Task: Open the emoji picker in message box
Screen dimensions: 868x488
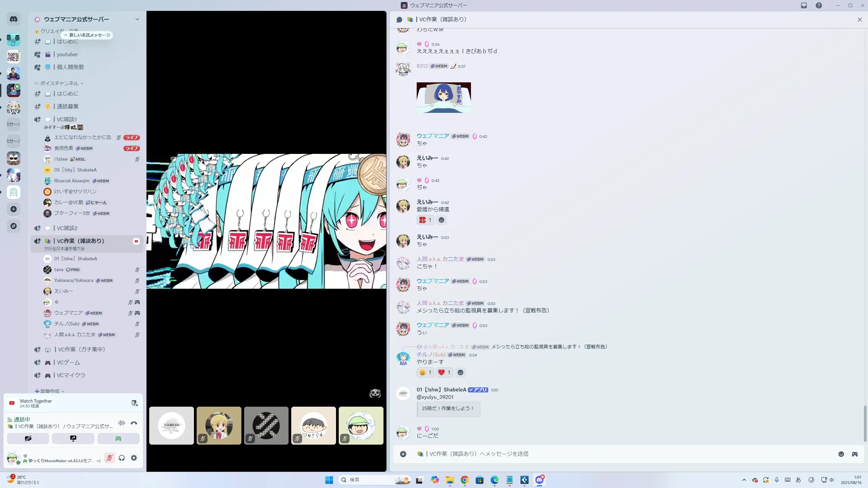Action: pyautogui.click(x=841, y=454)
